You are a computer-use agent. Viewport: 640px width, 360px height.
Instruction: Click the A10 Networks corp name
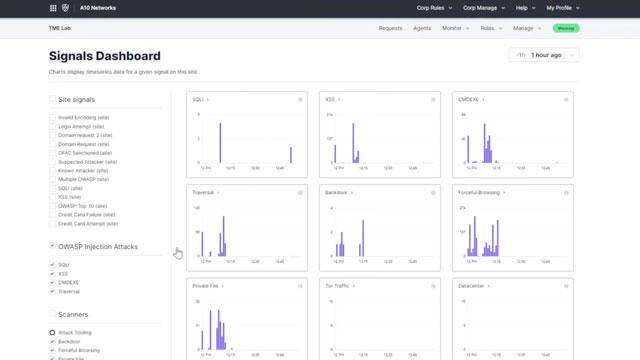click(x=98, y=8)
